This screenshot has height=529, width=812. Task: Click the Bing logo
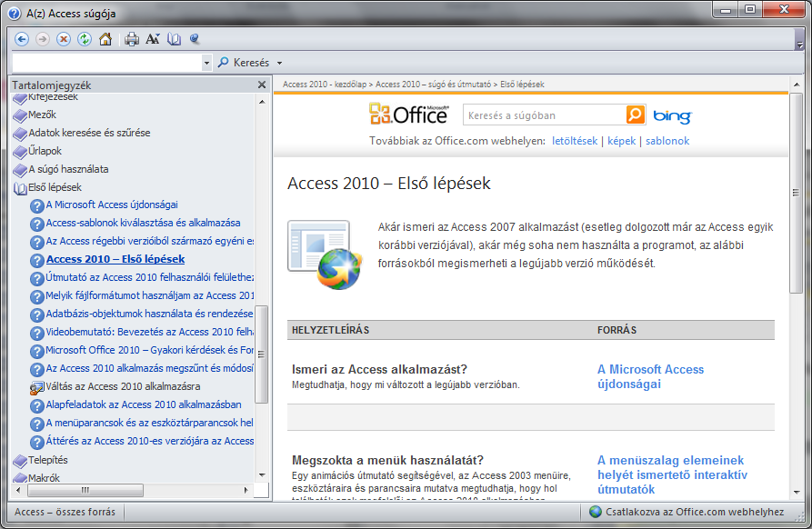tap(672, 116)
